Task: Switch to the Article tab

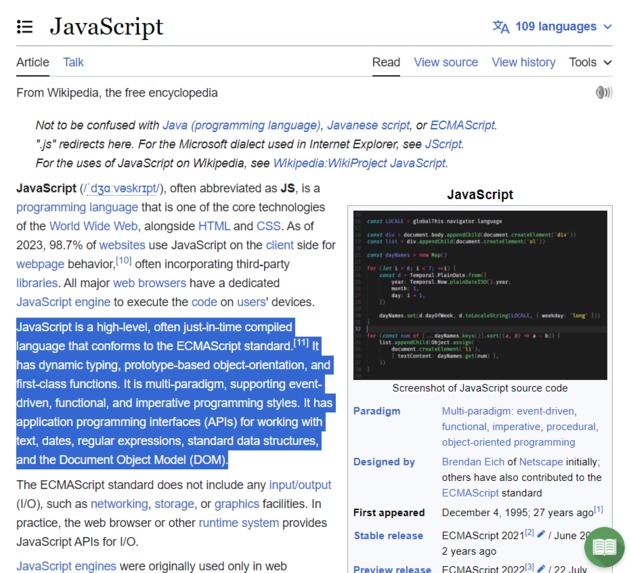Action: pyautogui.click(x=33, y=62)
